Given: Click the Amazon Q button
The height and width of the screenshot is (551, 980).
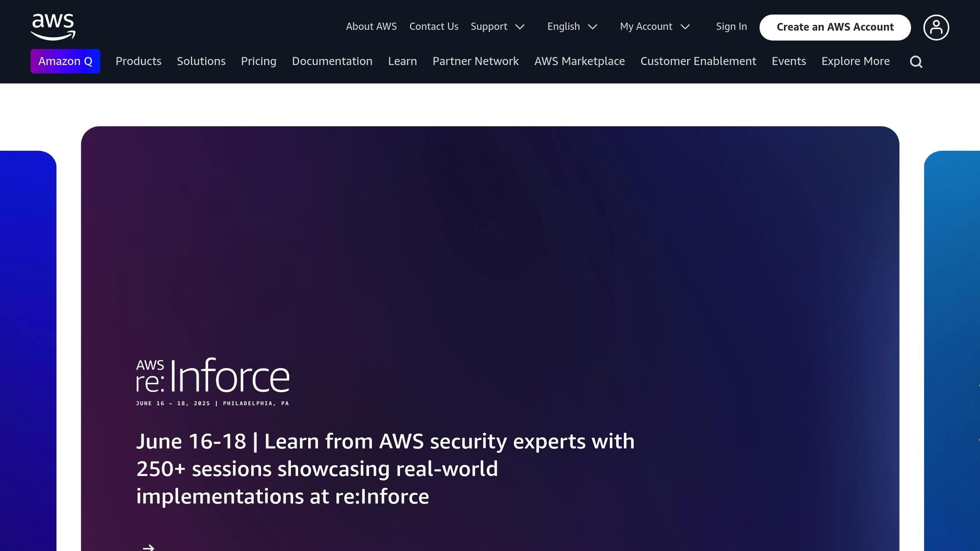Looking at the screenshot, I should (65, 61).
